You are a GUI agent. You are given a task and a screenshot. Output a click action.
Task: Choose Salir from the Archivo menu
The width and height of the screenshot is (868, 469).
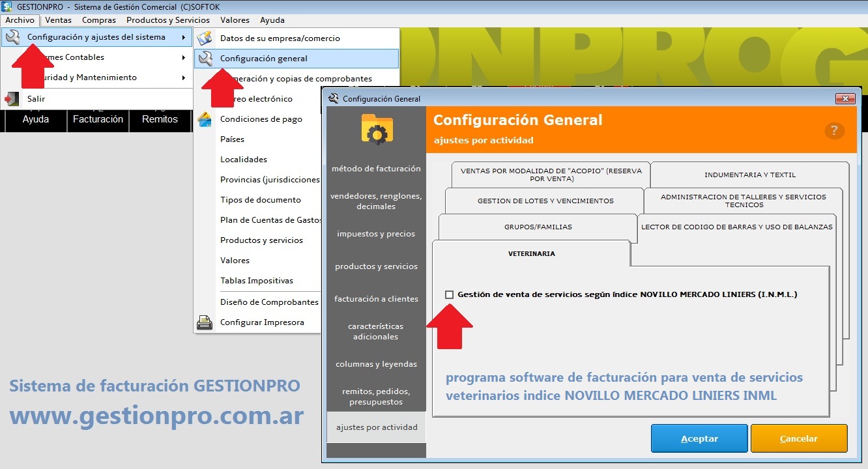coord(97,98)
